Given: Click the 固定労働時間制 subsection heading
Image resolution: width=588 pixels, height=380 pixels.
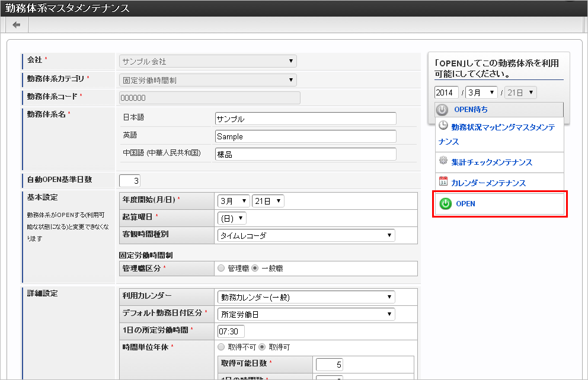Looking at the screenshot, I should [x=146, y=256].
